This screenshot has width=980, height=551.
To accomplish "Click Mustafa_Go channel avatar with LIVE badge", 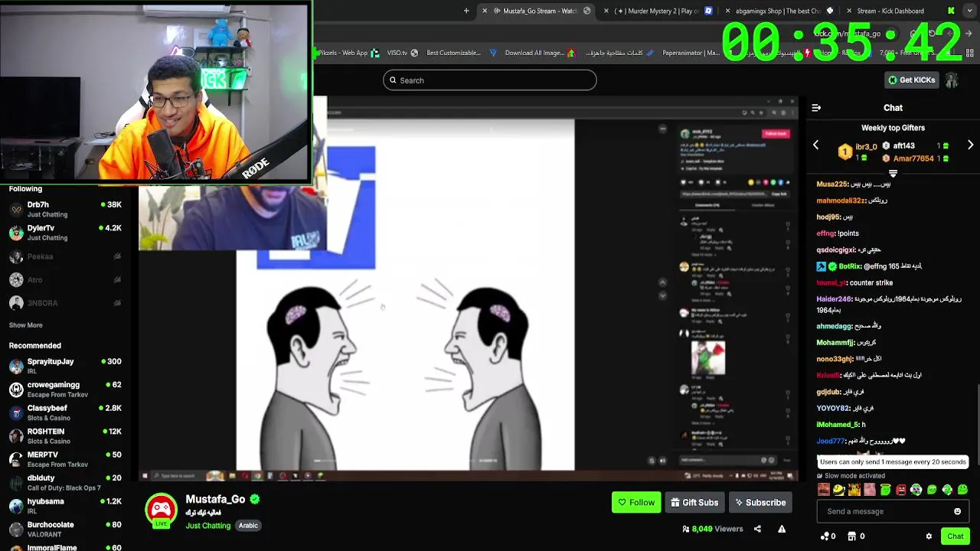I will coord(162,511).
